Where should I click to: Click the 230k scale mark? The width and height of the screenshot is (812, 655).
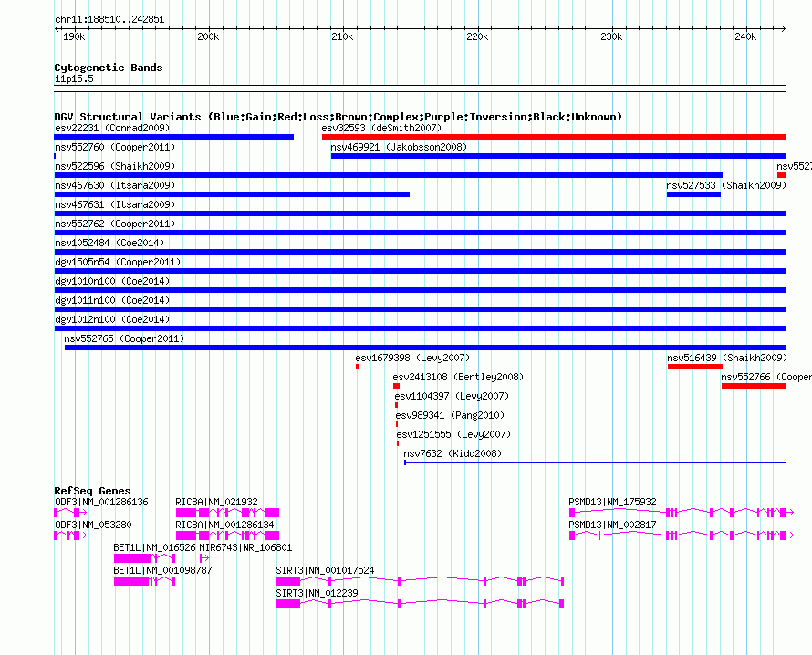[611, 36]
